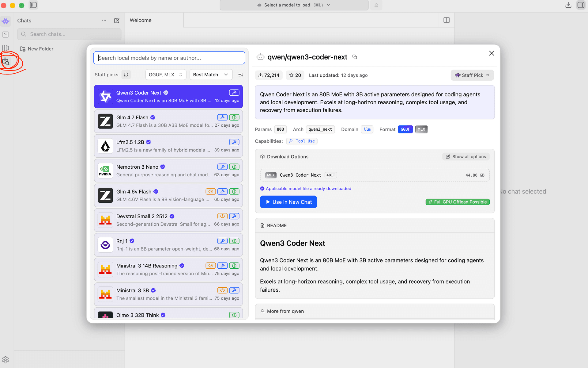Select Ministral 3 3B in the model list
588x368 pixels.
[168, 294]
